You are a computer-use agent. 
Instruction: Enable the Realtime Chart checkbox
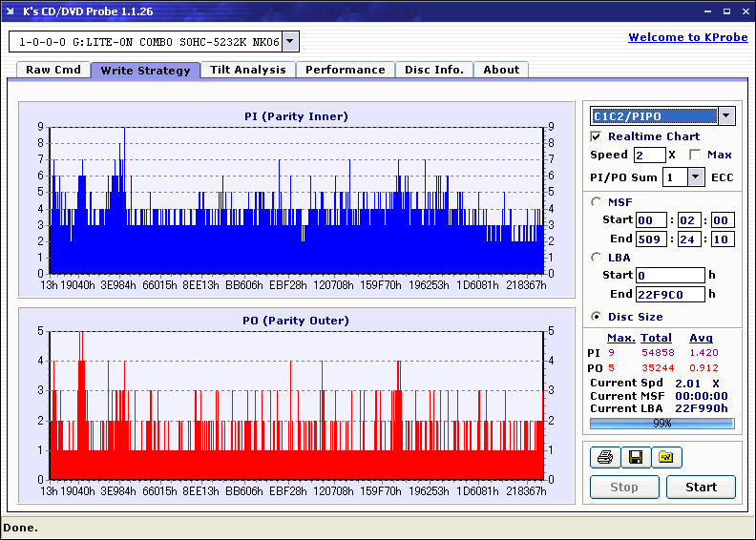[597, 137]
